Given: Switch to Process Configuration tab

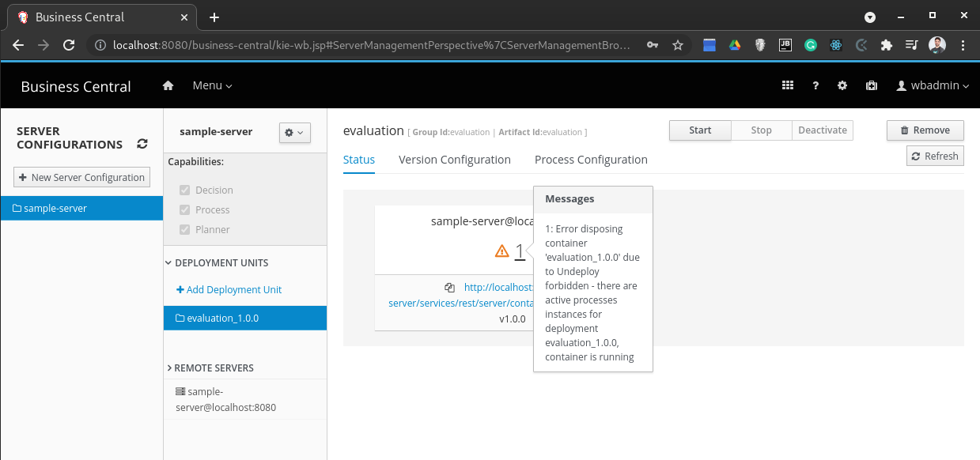Looking at the screenshot, I should (591, 160).
